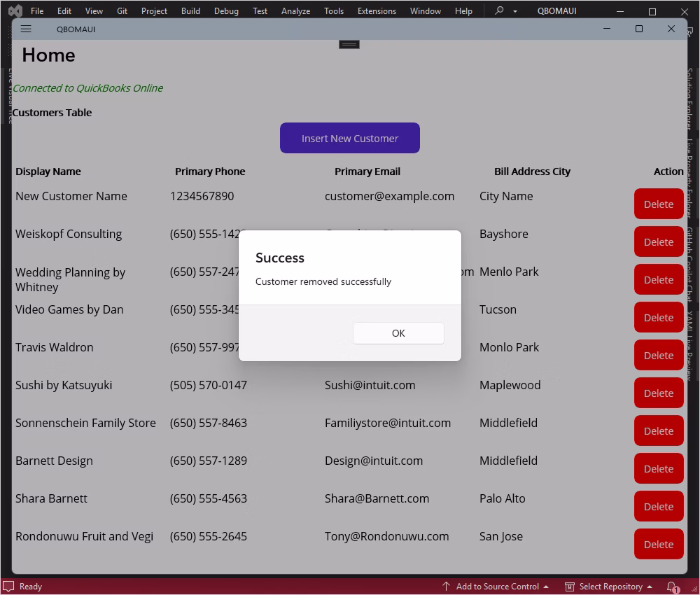
Task: Open the Window menu
Action: 426,10
